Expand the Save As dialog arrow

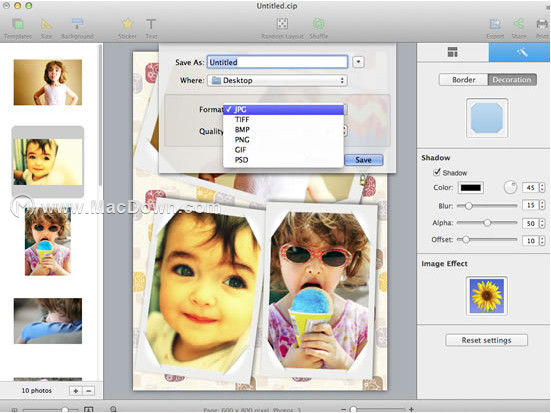[x=358, y=62]
